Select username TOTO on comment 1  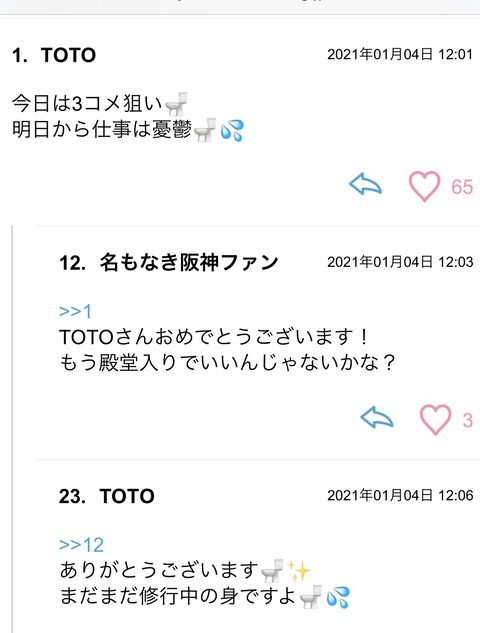pyautogui.click(x=68, y=55)
